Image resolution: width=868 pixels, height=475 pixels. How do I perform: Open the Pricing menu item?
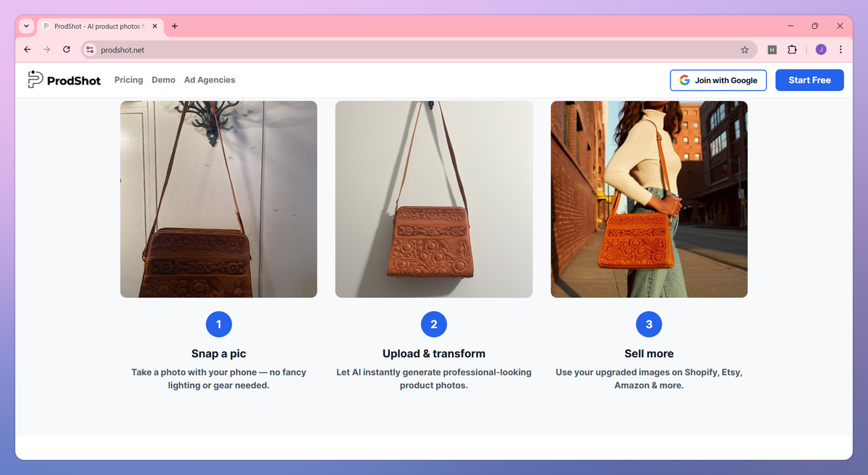pyautogui.click(x=129, y=80)
